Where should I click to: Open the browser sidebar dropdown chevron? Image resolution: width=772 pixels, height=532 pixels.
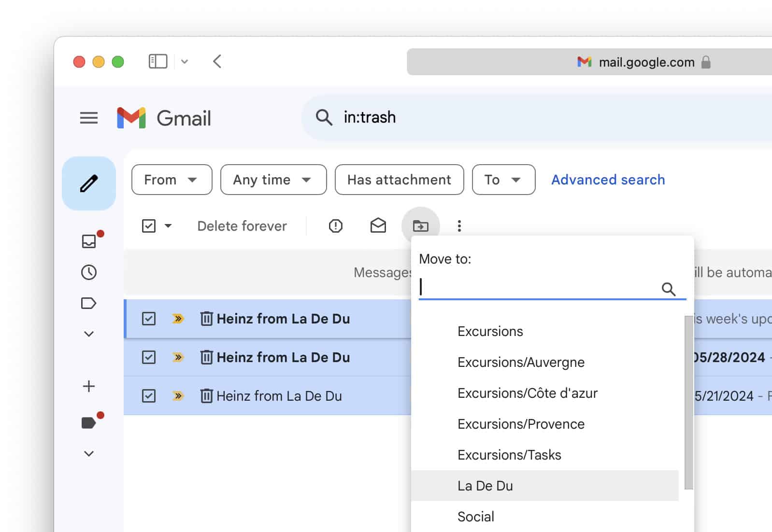coord(185,62)
